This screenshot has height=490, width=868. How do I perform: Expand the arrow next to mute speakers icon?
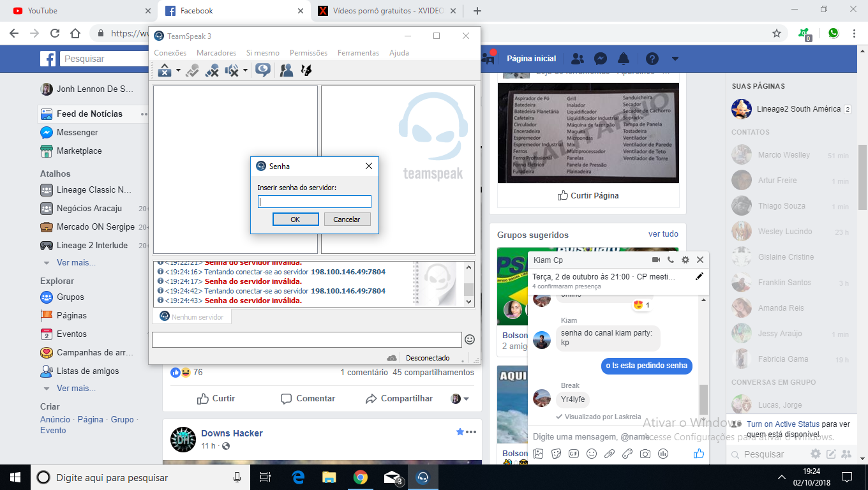click(245, 70)
